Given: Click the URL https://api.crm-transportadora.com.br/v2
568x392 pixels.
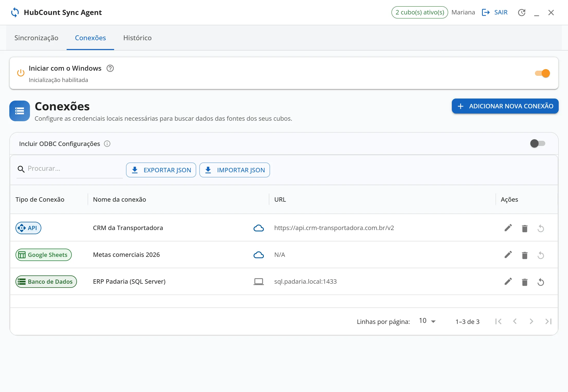Looking at the screenshot, I should coord(334,228).
